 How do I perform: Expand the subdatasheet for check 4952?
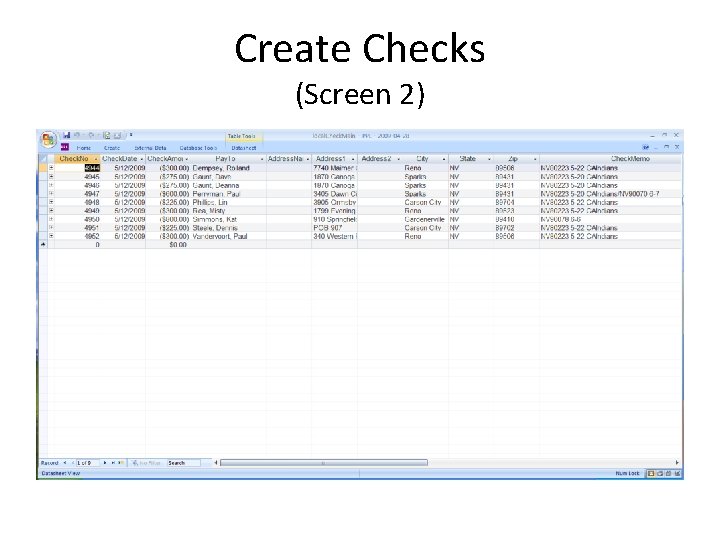click(x=51, y=236)
